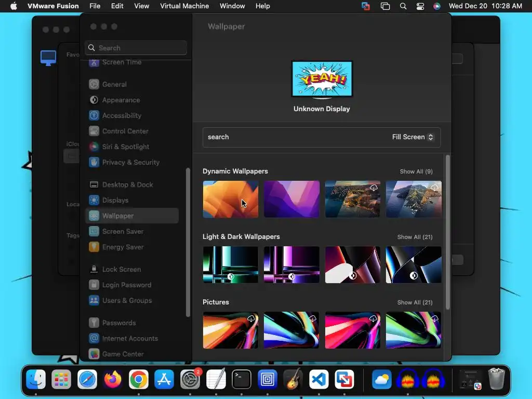
Task: Open the View menu
Action: pyautogui.click(x=141, y=6)
